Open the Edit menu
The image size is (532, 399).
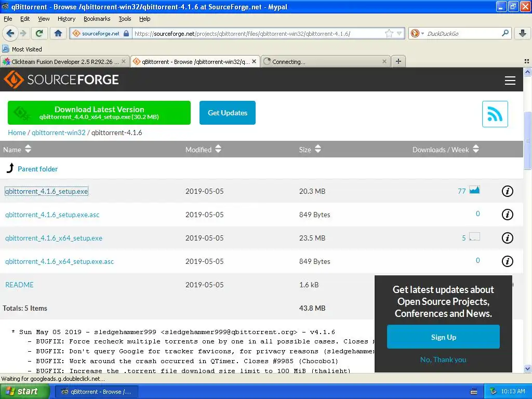[x=25, y=19]
